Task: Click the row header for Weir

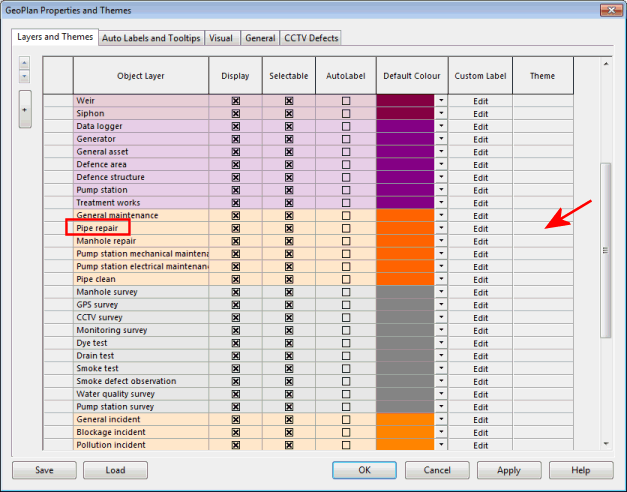Action: (58, 101)
